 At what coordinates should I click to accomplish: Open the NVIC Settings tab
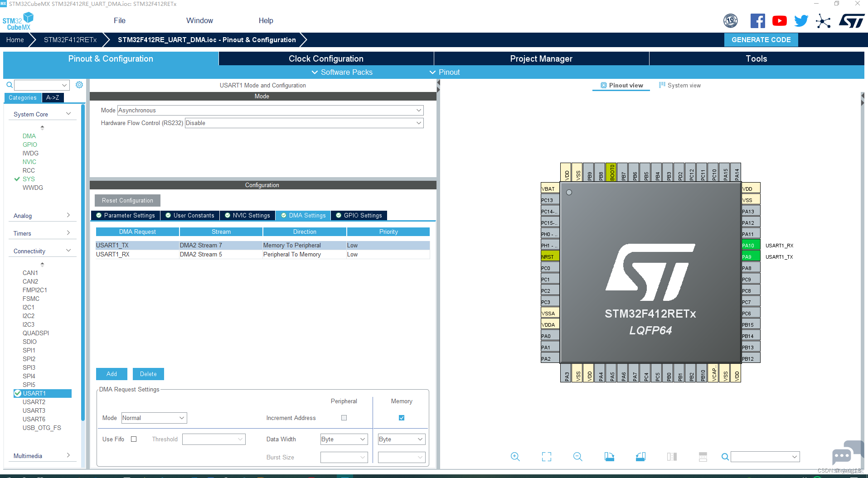coord(247,216)
